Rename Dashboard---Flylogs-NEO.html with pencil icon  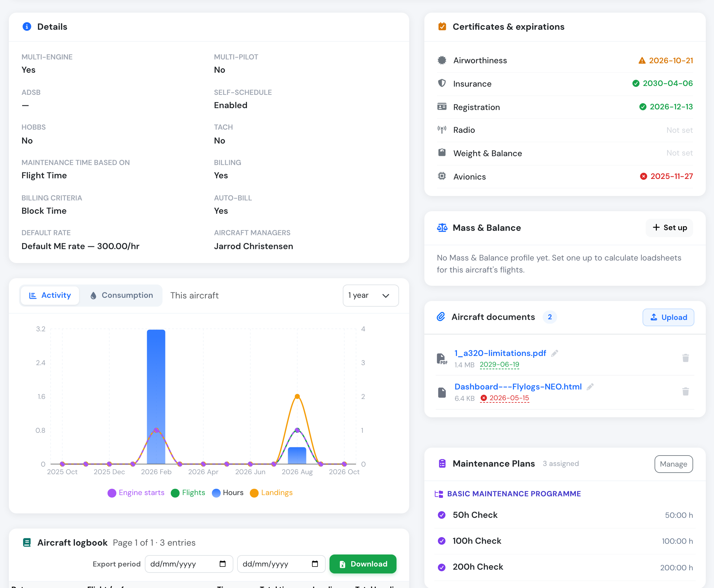click(x=590, y=387)
